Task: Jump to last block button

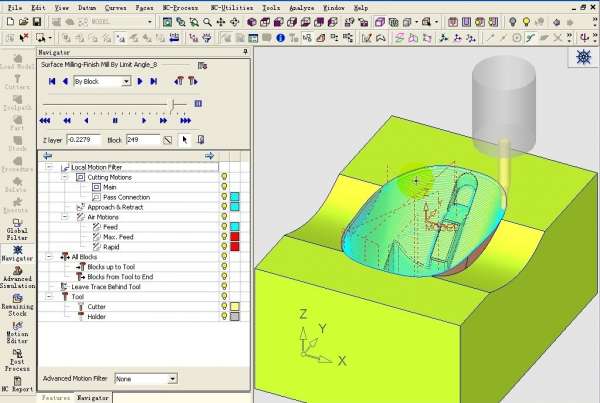Action: [x=153, y=81]
